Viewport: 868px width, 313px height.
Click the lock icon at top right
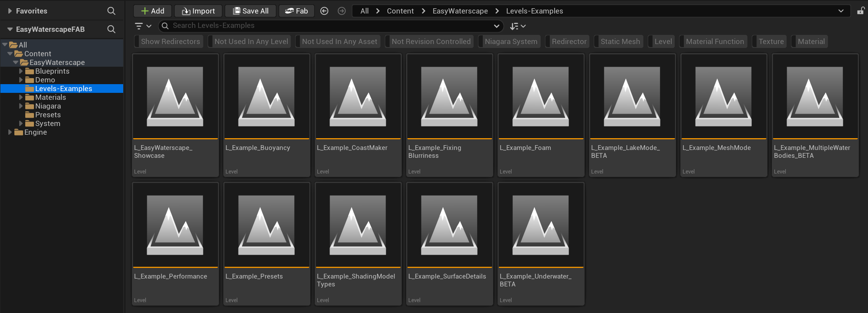tap(861, 11)
